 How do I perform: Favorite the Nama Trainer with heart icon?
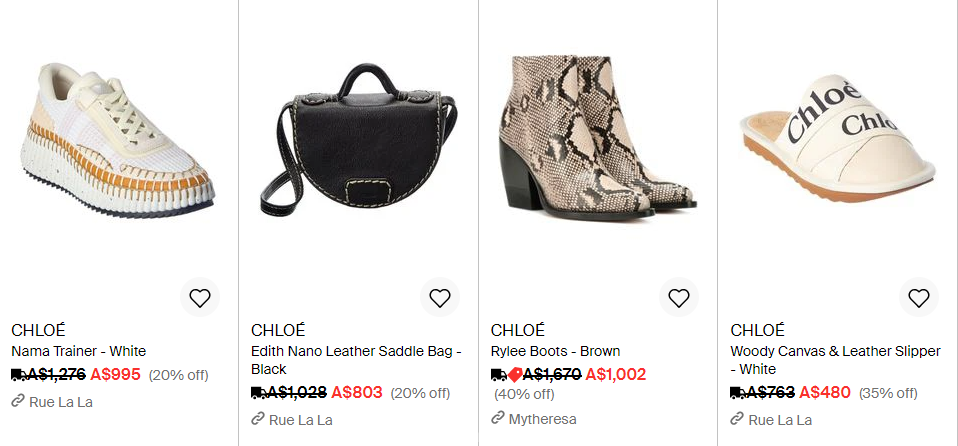click(x=200, y=298)
